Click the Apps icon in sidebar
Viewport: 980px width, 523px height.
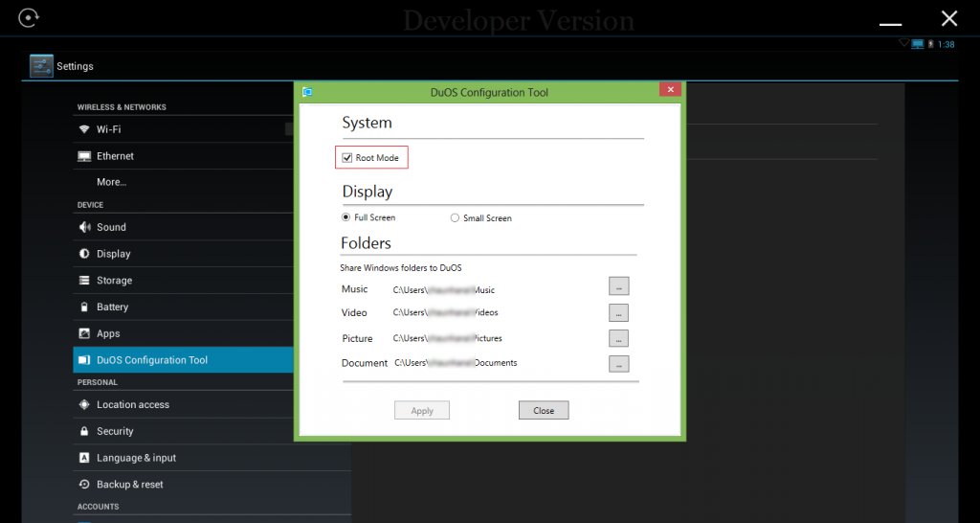84,333
